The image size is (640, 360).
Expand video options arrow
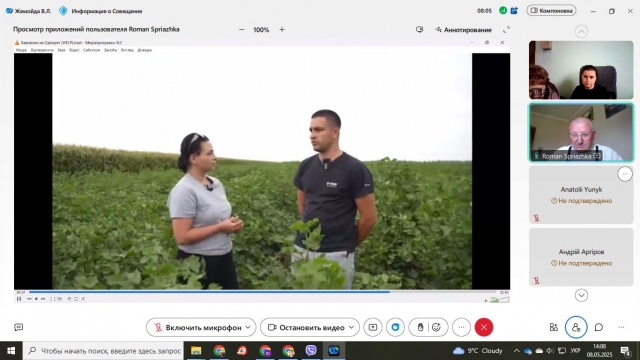pos(351,327)
